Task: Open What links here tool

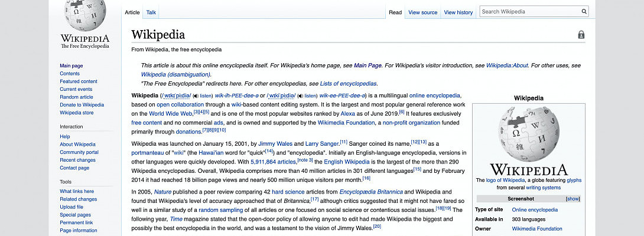Action: click(77, 191)
